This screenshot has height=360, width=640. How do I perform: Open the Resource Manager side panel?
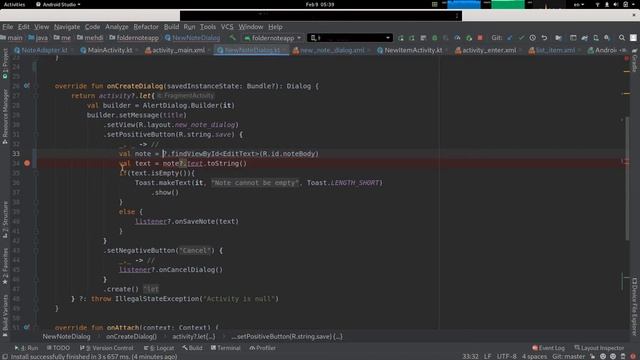coord(5,117)
